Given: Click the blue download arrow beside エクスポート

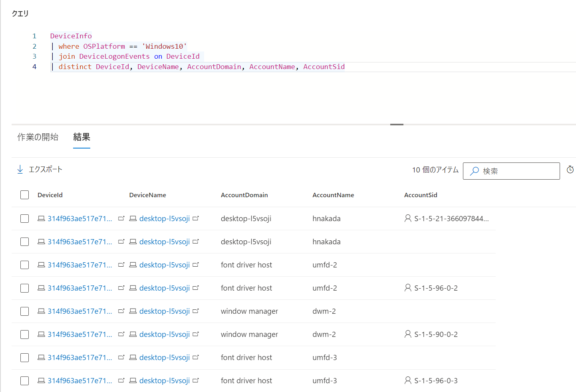Looking at the screenshot, I should 20,169.
